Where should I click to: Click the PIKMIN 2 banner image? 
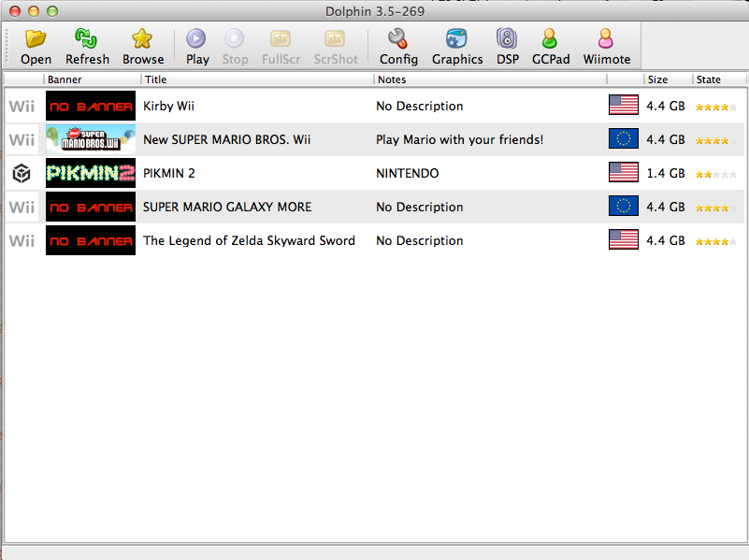click(x=91, y=173)
